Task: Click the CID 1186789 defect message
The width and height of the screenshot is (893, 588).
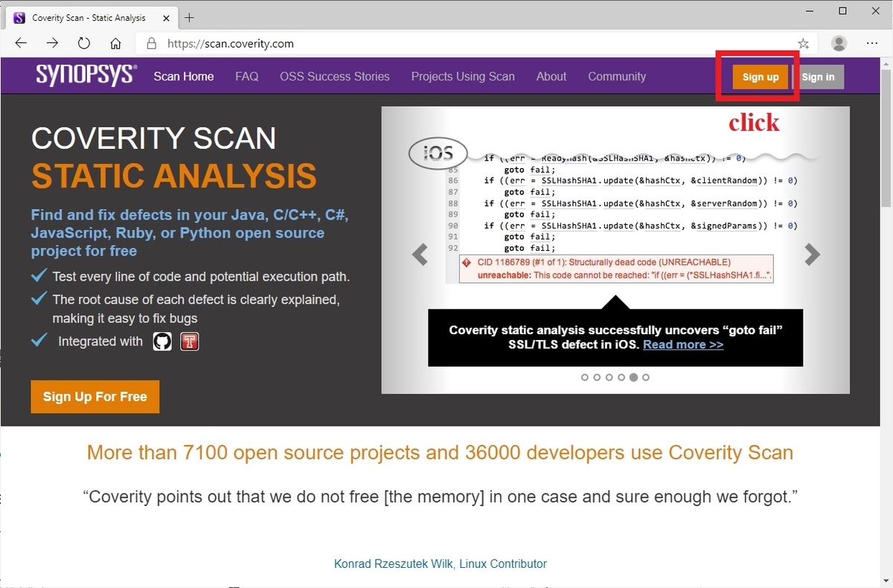Action: point(616,269)
